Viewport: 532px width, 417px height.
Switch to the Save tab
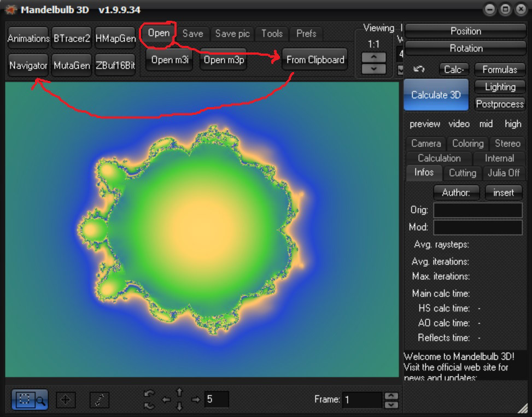(x=192, y=33)
